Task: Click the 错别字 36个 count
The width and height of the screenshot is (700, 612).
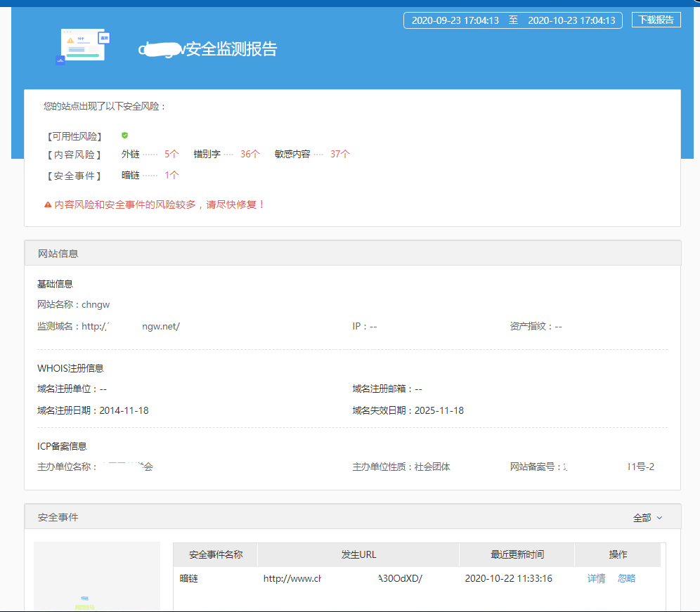Action: pyautogui.click(x=250, y=155)
